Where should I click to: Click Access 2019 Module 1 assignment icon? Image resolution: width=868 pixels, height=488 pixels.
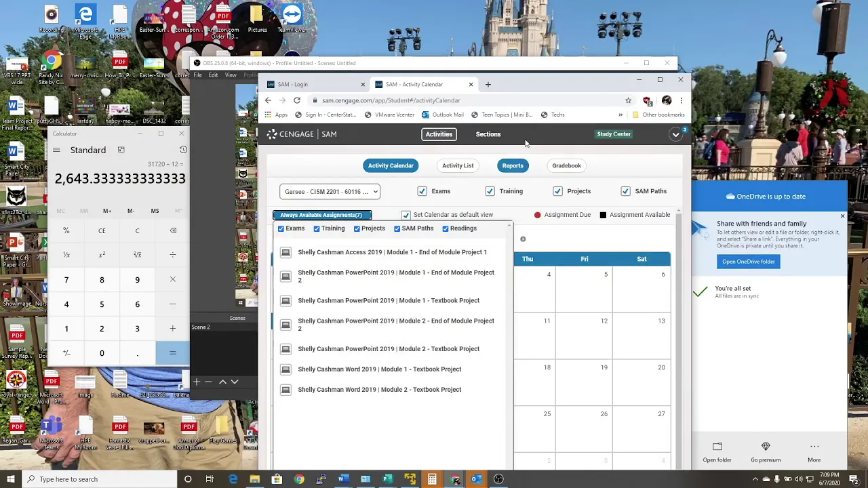[285, 252]
